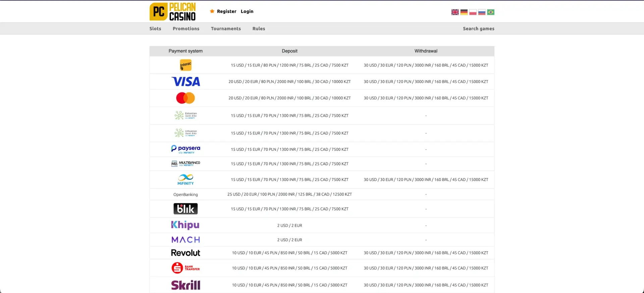Click the Deposit column header
Image resolution: width=644 pixels, height=293 pixels.
pyautogui.click(x=289, y=51)
